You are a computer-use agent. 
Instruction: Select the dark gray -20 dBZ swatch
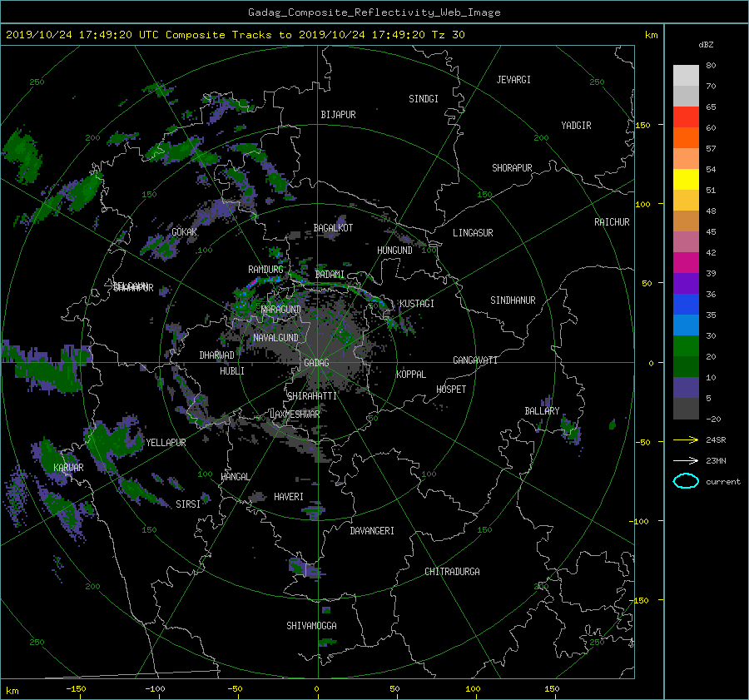[686, 408]
